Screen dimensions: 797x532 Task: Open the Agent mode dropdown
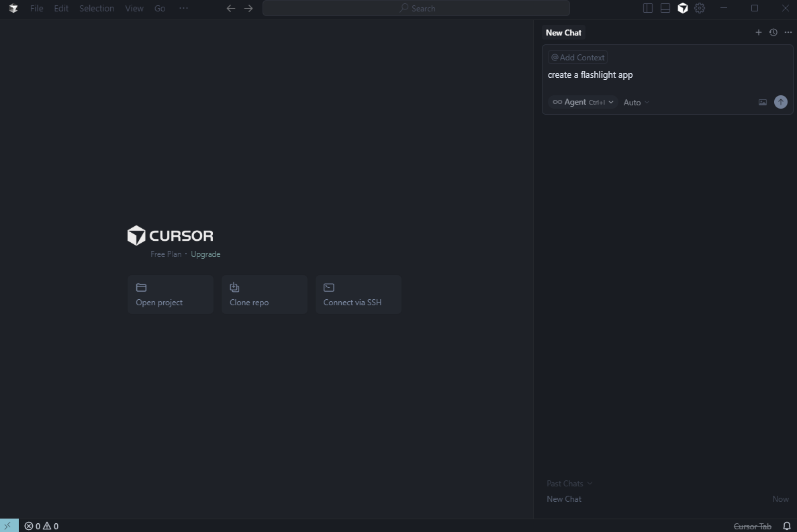click(x=582, y=102)
